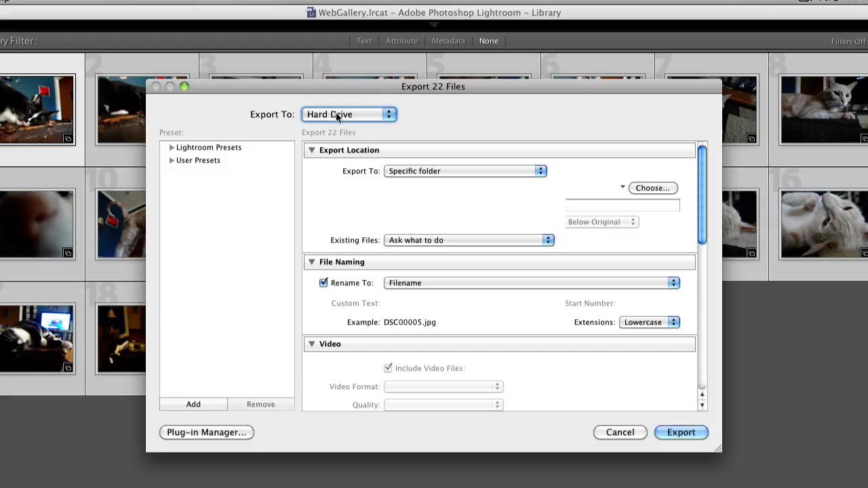Collapse the Video section
Image resolution: width=868 pixels, height=488 pixels.
click(x=312, y=344)
